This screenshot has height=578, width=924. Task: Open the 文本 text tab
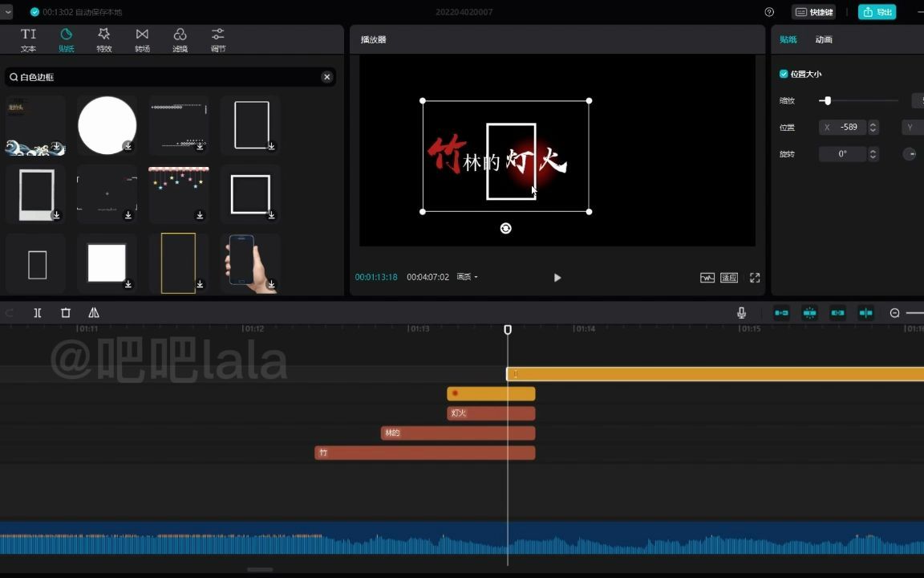pos(28,39)
